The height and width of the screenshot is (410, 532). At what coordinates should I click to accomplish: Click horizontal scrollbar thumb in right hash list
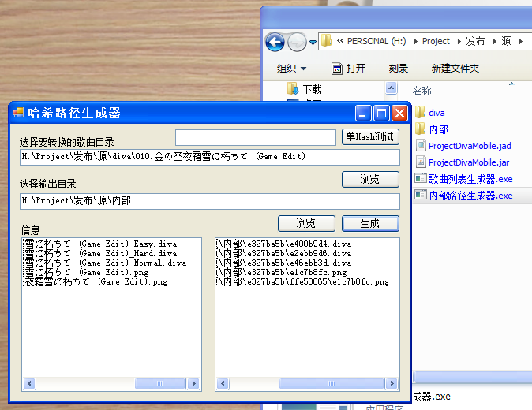[332, 383]
